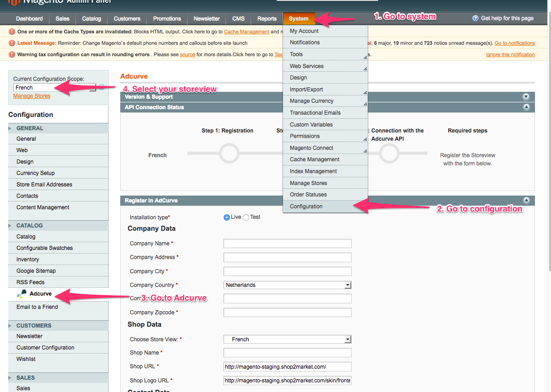
Task: Open the Web Services submenu
Action: pyautogui.click(x=325, y=66)
